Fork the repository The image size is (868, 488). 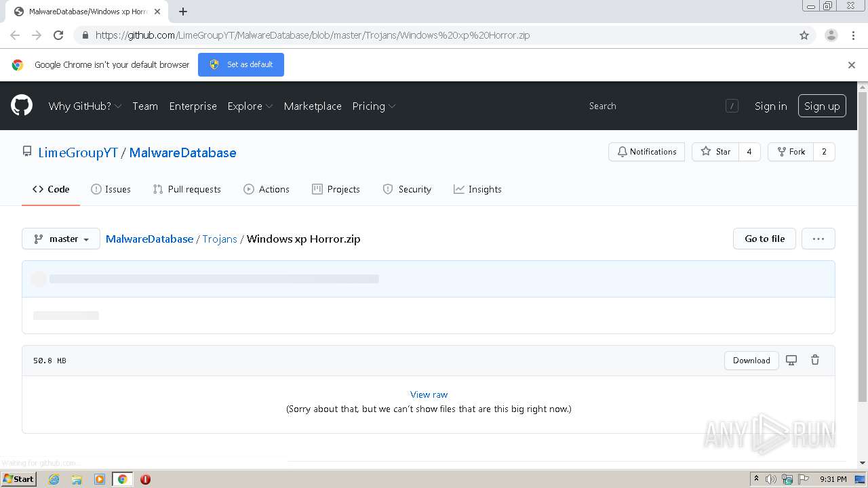pos(791,152)
